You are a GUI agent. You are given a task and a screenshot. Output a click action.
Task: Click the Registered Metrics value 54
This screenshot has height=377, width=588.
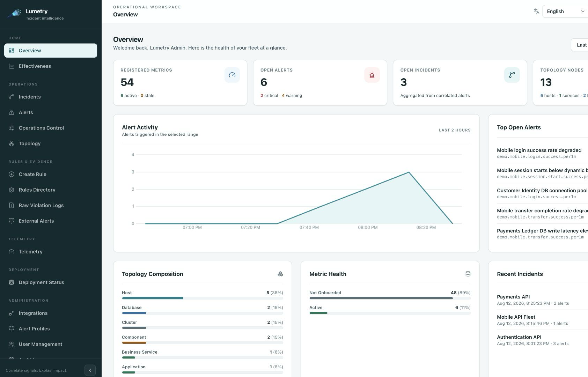click(x=127, y=82)
